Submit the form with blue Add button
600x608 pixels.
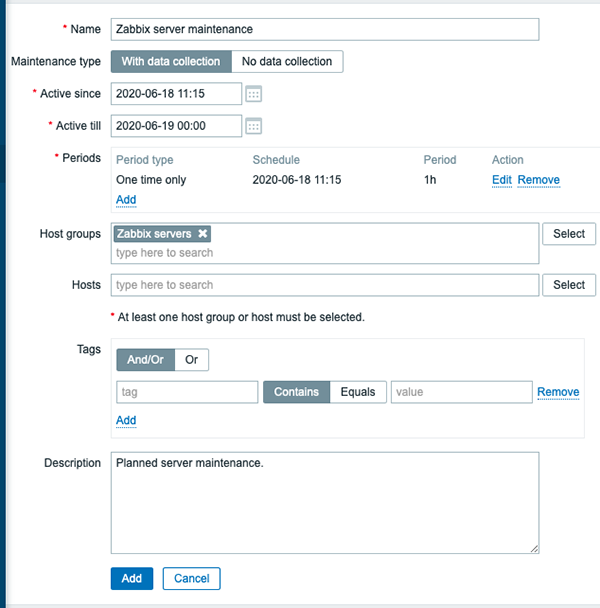[132, 579]
